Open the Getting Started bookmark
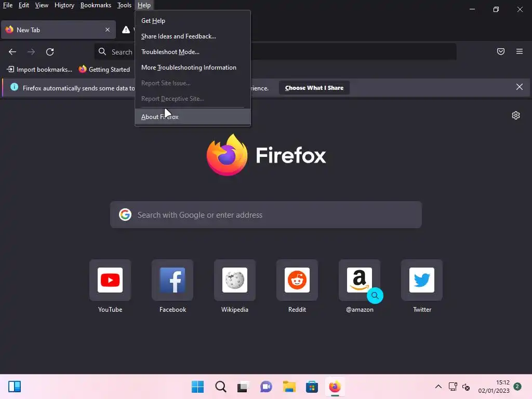This screenshot has width=532, height=399. pos(104,69)
